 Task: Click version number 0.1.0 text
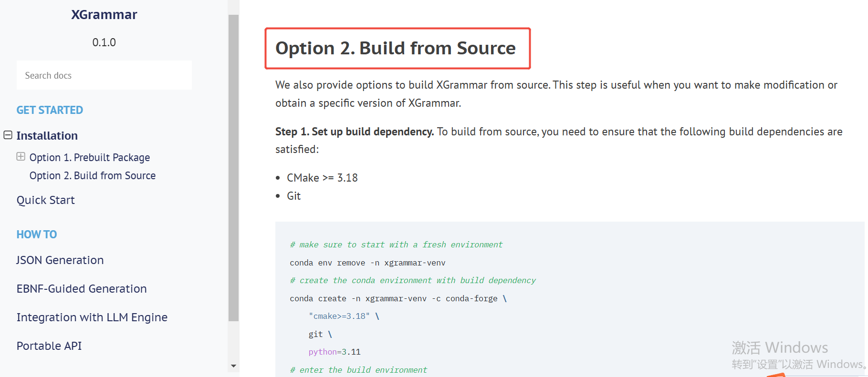(104, 42)
